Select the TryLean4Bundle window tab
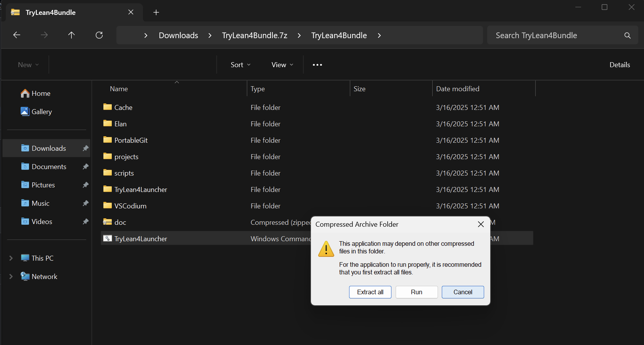Viewport: 644px width, 345px height. (x=74, y=12)
